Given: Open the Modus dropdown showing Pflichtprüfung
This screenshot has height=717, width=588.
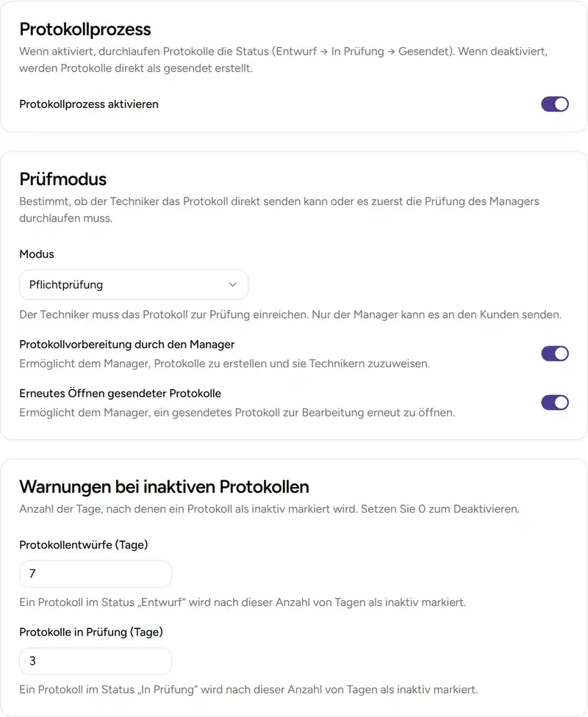Looking at the screenshot, I should [x=134, y=284].
